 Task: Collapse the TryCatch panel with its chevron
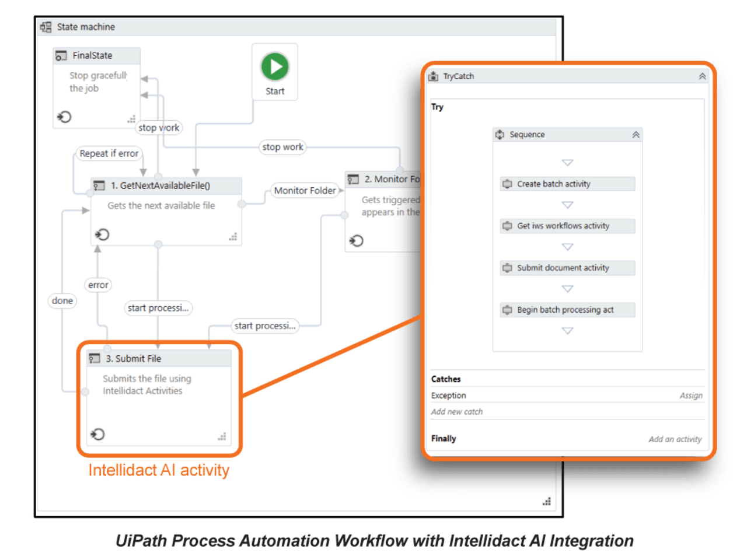coord(702,76)
